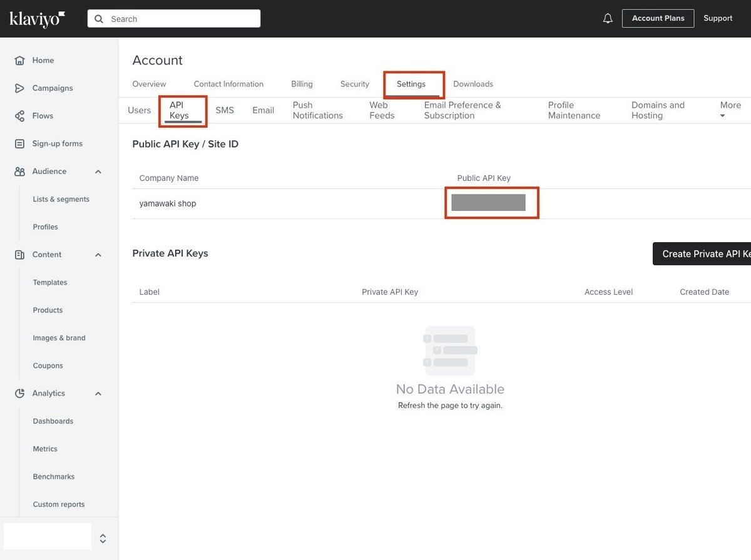Click Create Private API Key button
The height and width of the screenshot is (560, 751).
pos(702,254)
